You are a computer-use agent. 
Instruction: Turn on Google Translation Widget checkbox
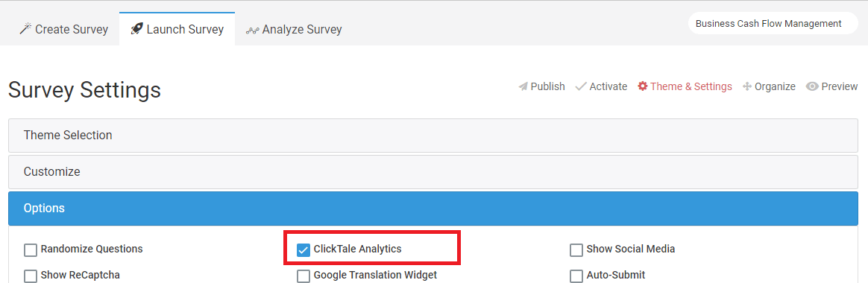point(304,276)
